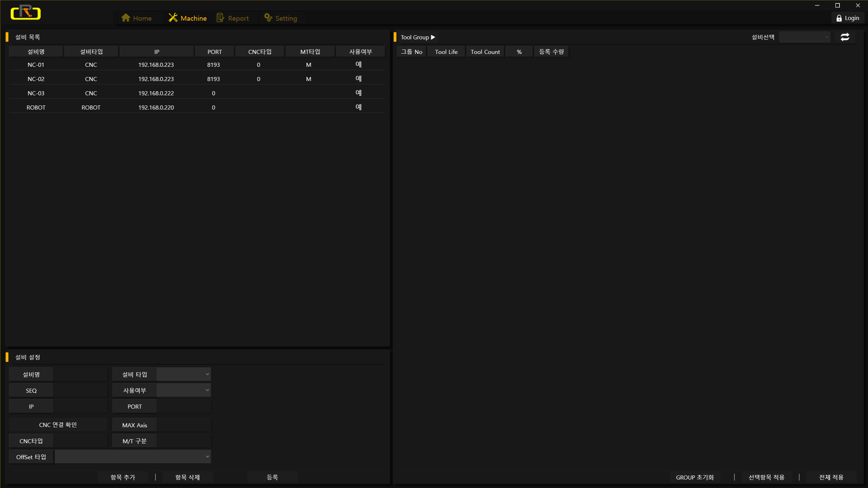Viewport: 868px width, 488px height.
Task: Click the Login lock icon
Action: (839, 18)
